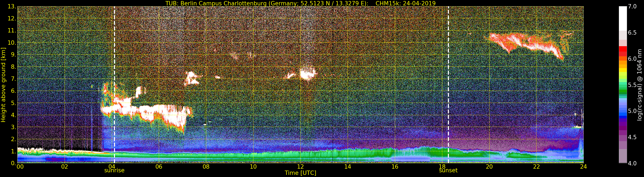Select the 'Height above ground [km]' axis label
Image resolution: width=644 pixels, height=177 pixels.
click(x=3, y=85)
